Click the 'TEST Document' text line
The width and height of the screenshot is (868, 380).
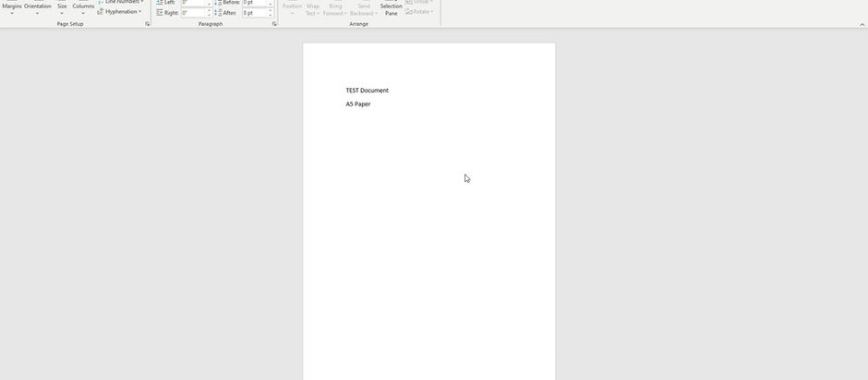[367, 91]
